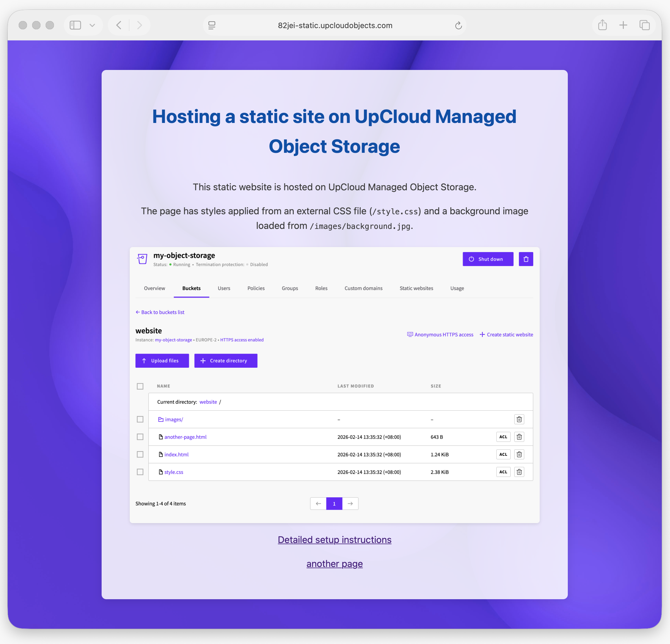Click the purple trash button beside Shut down
The width and height of the screenshot is (670, 644).
pos(526,259)
